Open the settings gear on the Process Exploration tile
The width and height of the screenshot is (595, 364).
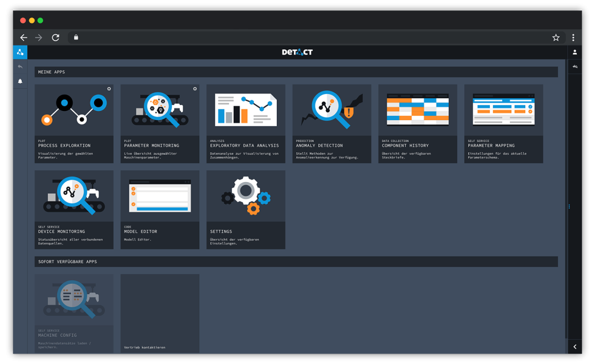tap(109, 89)
